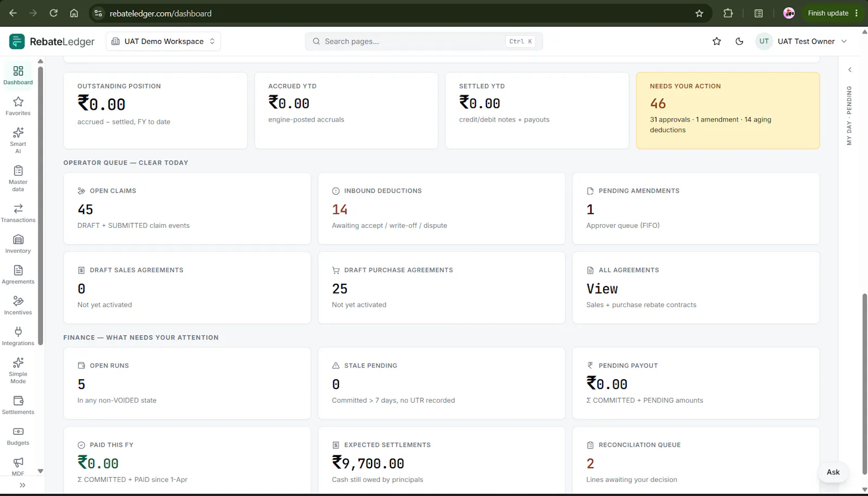Click the Search pages field
The width and height of the screenshot is (868, 496).
click(x=424, y=41)
